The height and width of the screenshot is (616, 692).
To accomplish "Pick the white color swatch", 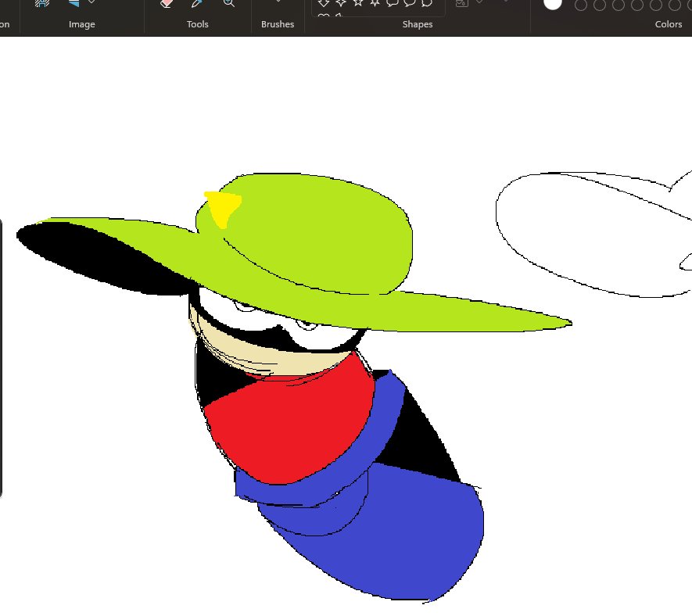I will 552,4.
